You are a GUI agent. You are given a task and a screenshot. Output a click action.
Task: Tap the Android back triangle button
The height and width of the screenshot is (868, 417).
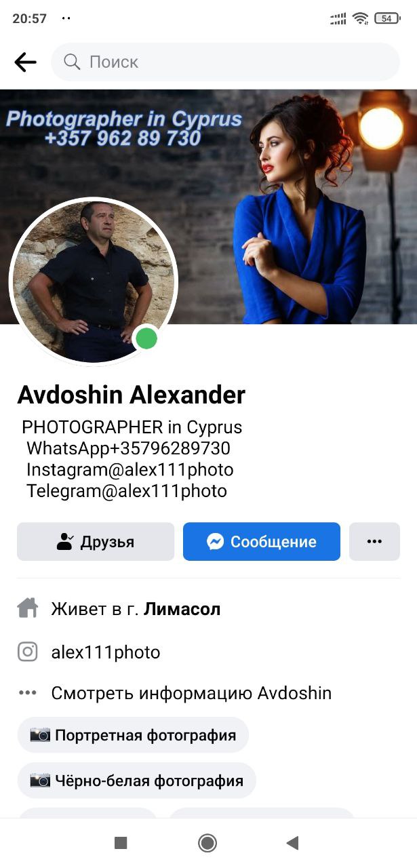pos(293,843)
